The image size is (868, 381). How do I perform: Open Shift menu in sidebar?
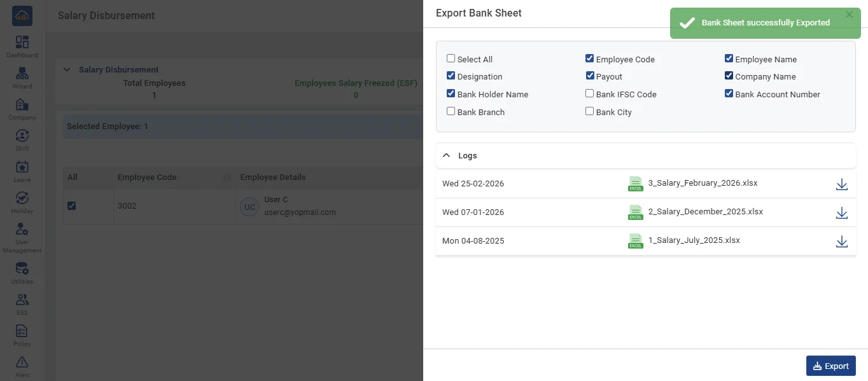[x=22, y=136]
